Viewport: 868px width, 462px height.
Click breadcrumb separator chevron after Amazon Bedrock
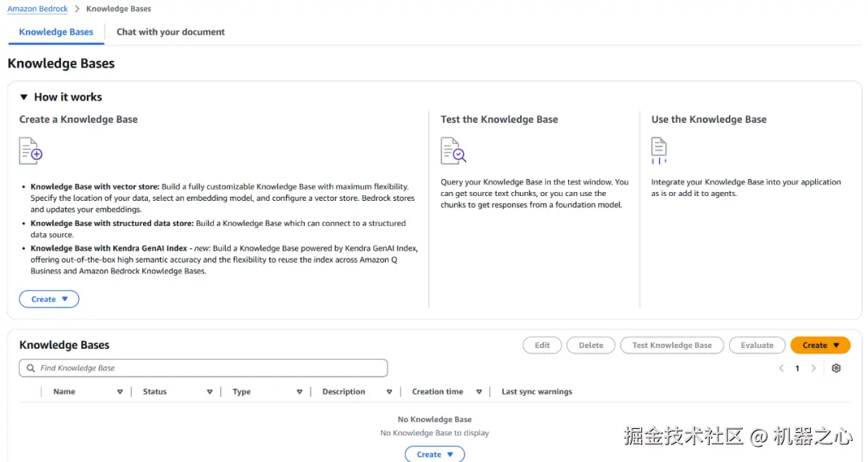(x=77, y=9)
